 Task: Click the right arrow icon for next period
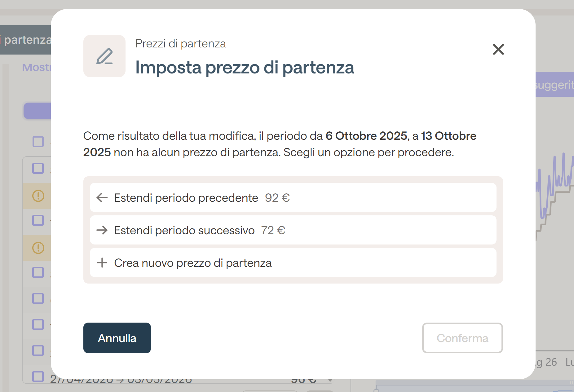point(102,230)
